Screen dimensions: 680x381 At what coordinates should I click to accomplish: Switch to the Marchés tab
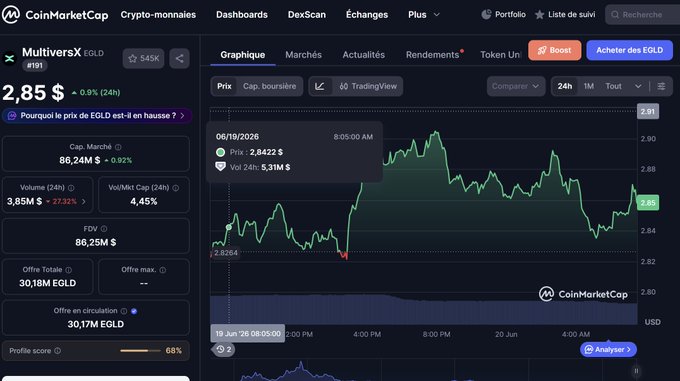point(304,55)
